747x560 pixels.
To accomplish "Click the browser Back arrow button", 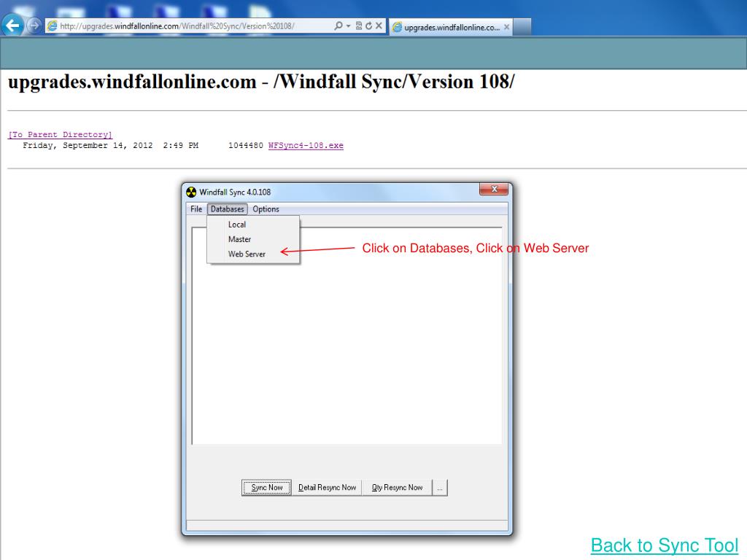I will [13, 25].
